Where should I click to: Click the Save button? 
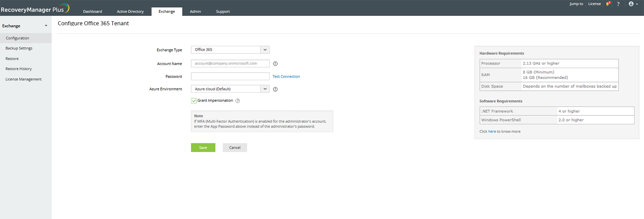(x=203, y=148)
